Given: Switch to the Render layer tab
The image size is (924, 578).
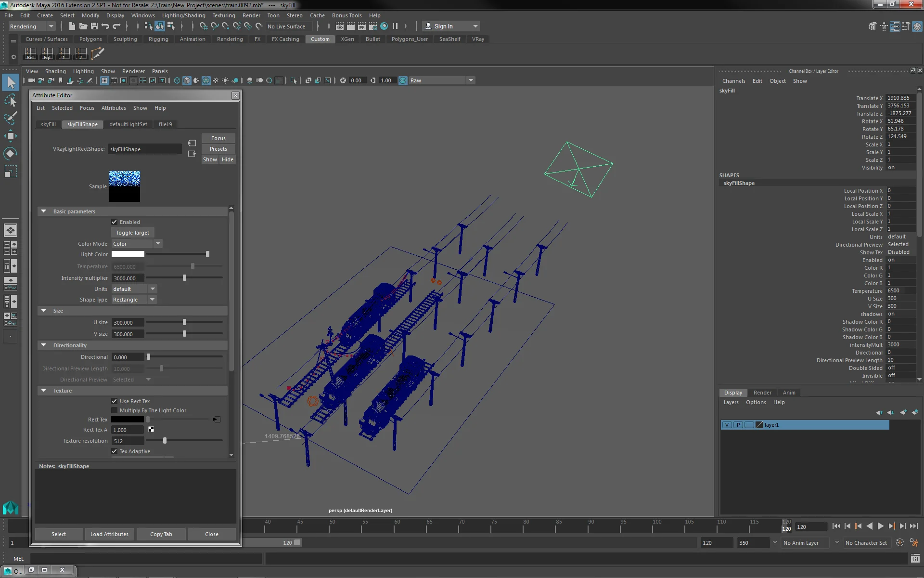Looking at the screenshot, I should coord(762,393).
